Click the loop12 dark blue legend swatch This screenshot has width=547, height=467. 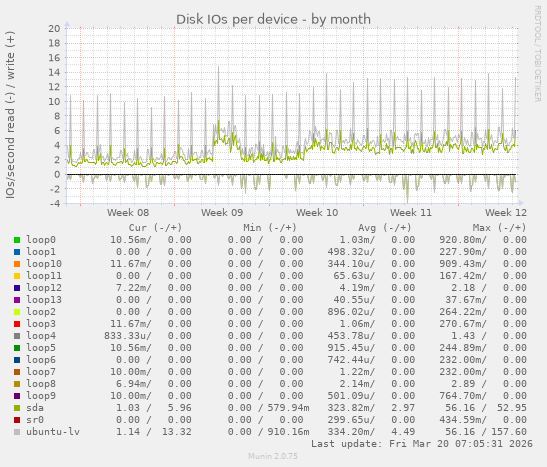point(17,288)
